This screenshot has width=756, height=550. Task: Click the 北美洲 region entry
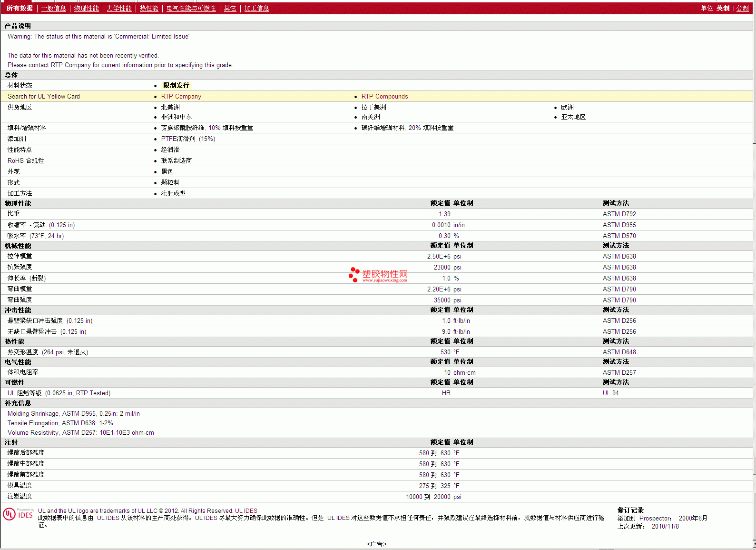click(x=170, y=108)
